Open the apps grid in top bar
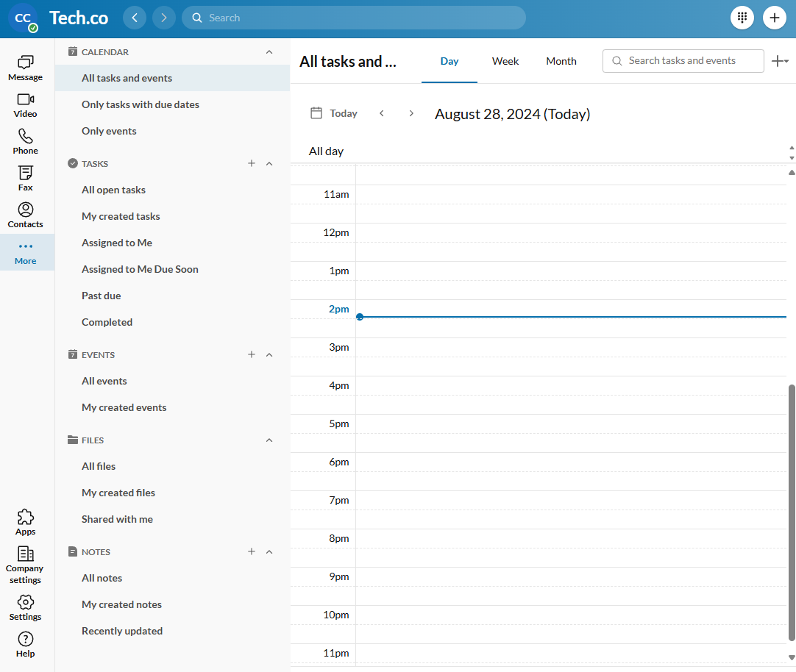 [x=742, y=17]
